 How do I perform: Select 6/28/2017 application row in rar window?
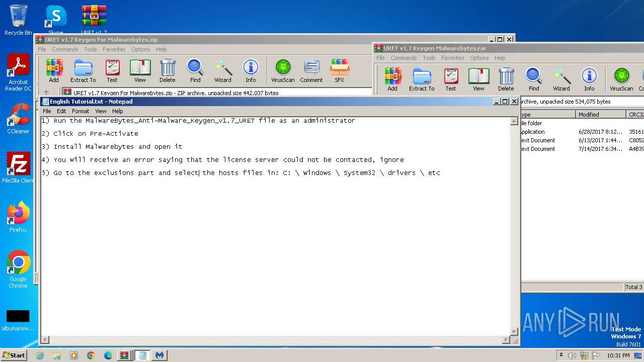point(582,132)
